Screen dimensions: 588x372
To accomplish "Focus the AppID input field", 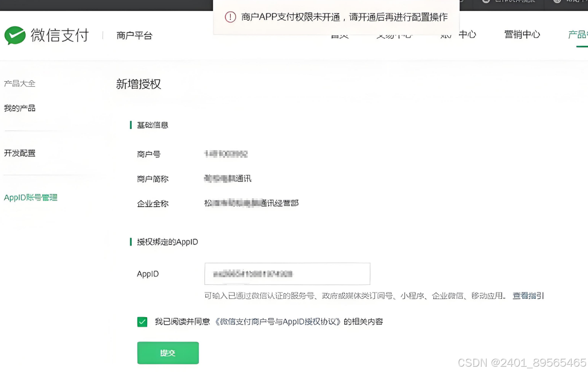I will [x=287, y=274].
